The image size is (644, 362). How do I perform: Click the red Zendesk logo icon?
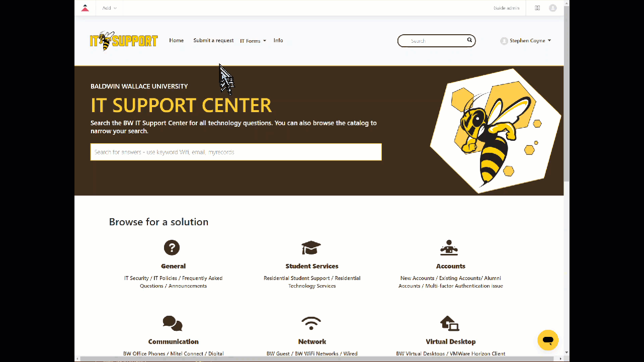click(x=85, y=8)
